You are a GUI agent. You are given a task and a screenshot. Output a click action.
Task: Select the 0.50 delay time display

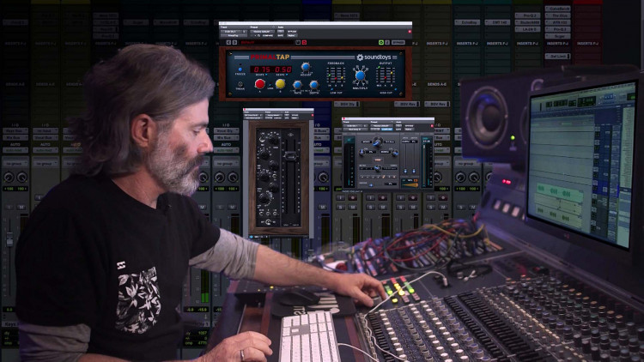click(x=283, y=69)
